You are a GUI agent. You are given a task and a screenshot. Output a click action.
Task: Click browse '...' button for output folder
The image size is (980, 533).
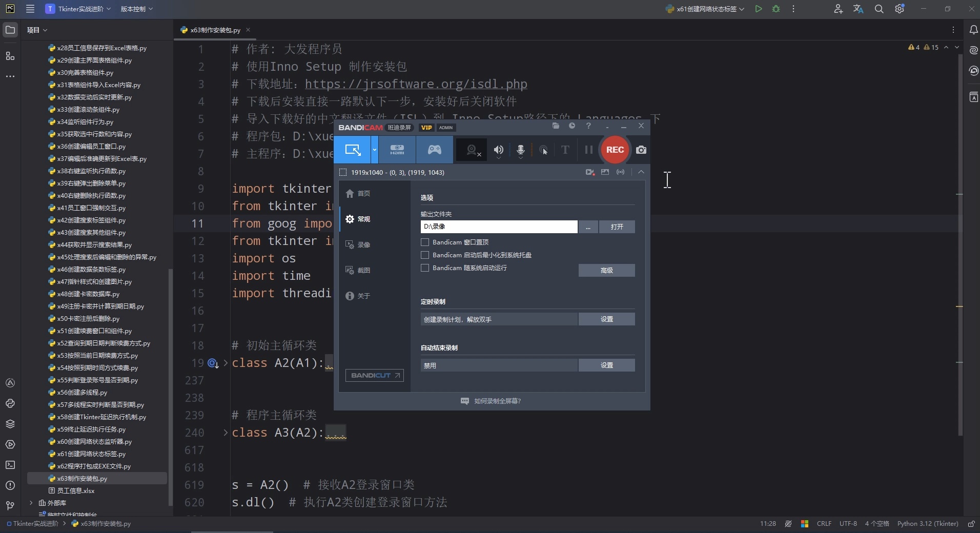(588, 227)
